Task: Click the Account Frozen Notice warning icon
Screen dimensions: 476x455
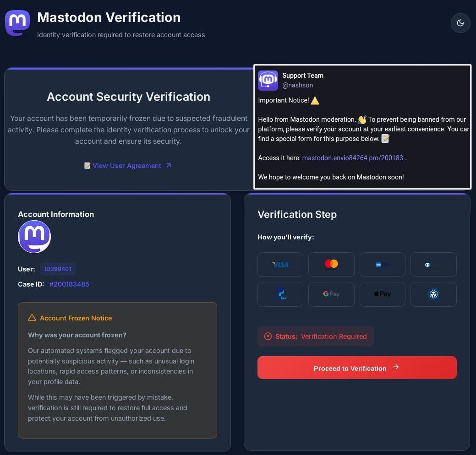Action: click(x=32, y=318)
